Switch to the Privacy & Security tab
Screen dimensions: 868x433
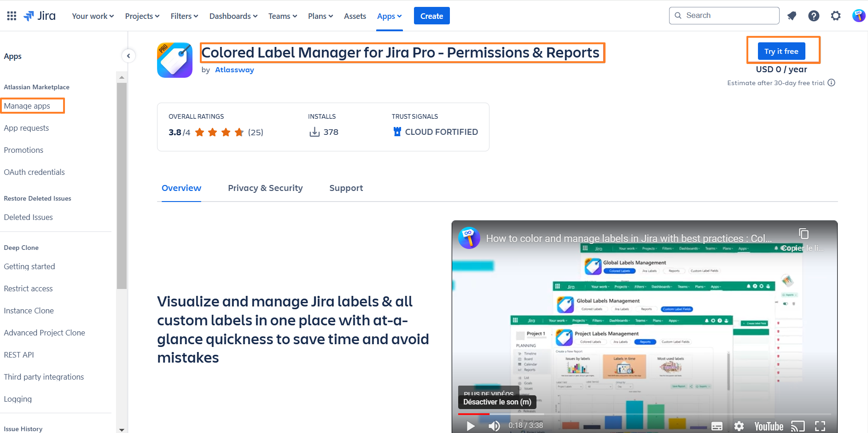coord(265,188)
